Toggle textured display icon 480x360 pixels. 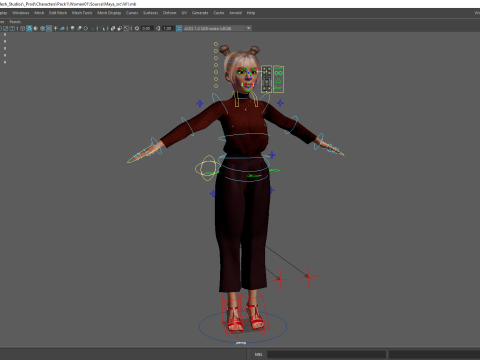coord(49,28)
